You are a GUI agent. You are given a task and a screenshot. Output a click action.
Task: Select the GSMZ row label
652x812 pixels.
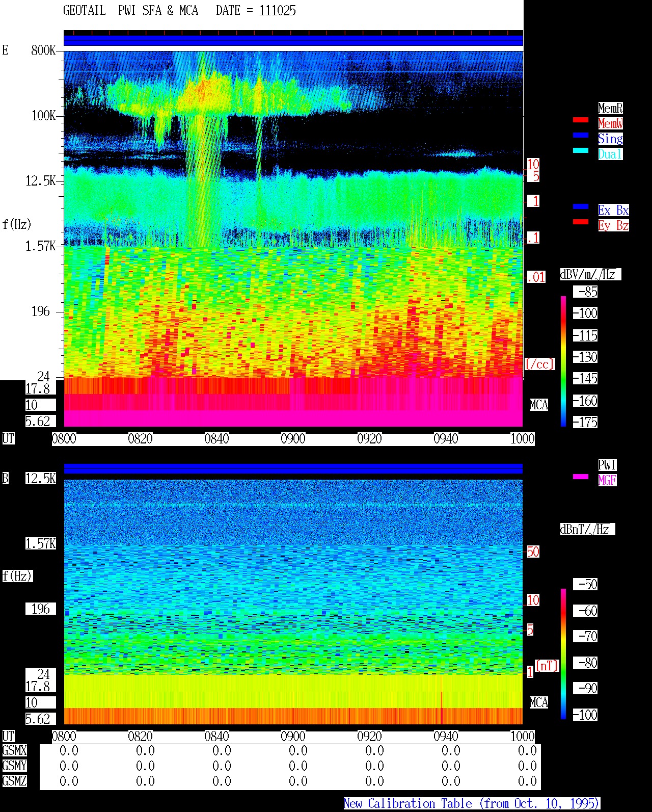pyautogui.click(x=15, y=781)
